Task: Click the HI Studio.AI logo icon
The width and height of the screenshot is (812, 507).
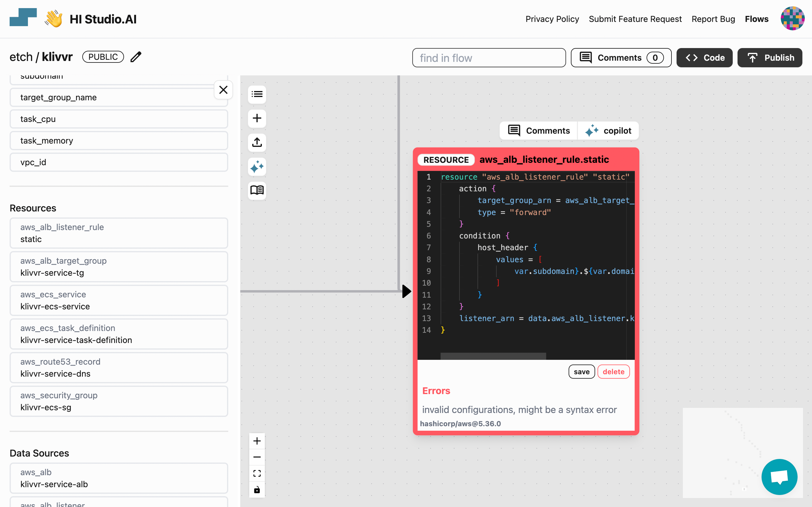Action: coord(23,19)
